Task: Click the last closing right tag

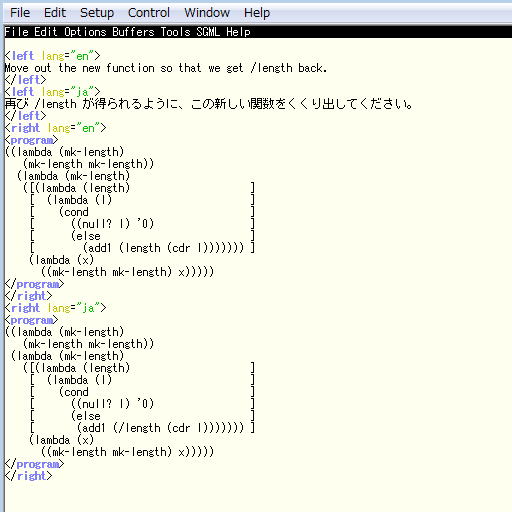Action: tap(28, 476)
